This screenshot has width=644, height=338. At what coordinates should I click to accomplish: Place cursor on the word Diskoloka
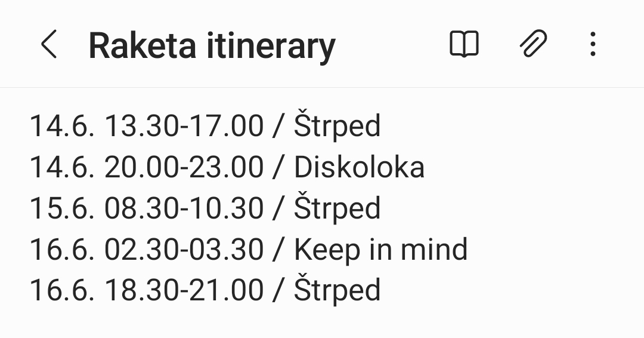pos(359,168)
